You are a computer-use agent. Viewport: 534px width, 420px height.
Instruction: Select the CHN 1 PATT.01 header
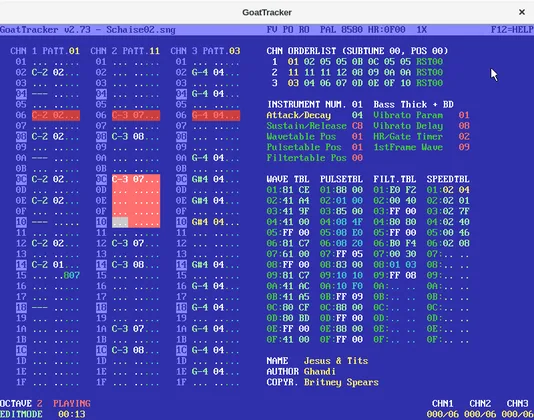pos(45,51)
